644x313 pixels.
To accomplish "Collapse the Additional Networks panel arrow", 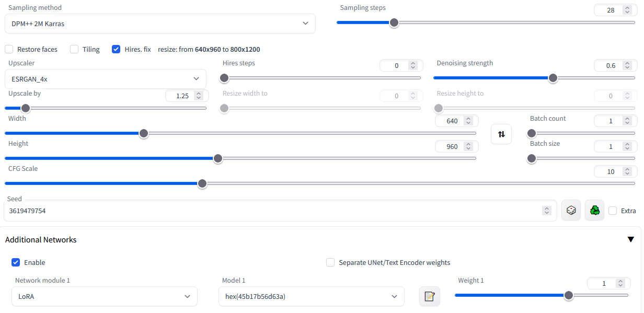I will tap(630, 240).
